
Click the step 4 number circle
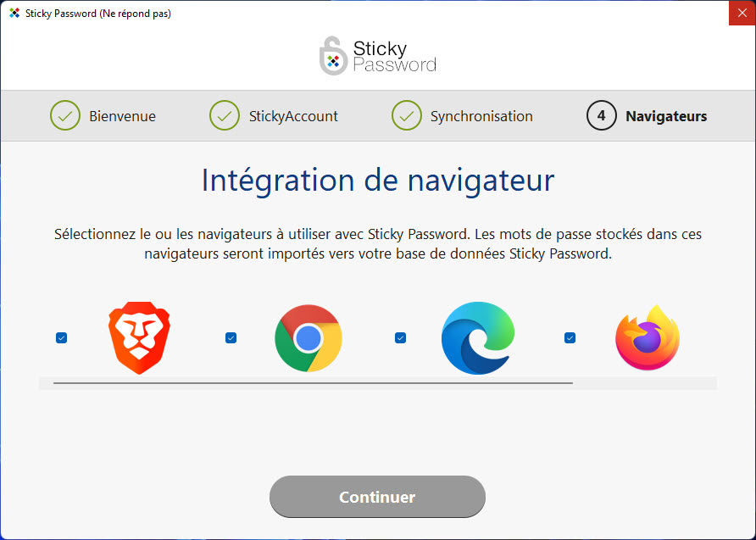click(x=601, y=115)
